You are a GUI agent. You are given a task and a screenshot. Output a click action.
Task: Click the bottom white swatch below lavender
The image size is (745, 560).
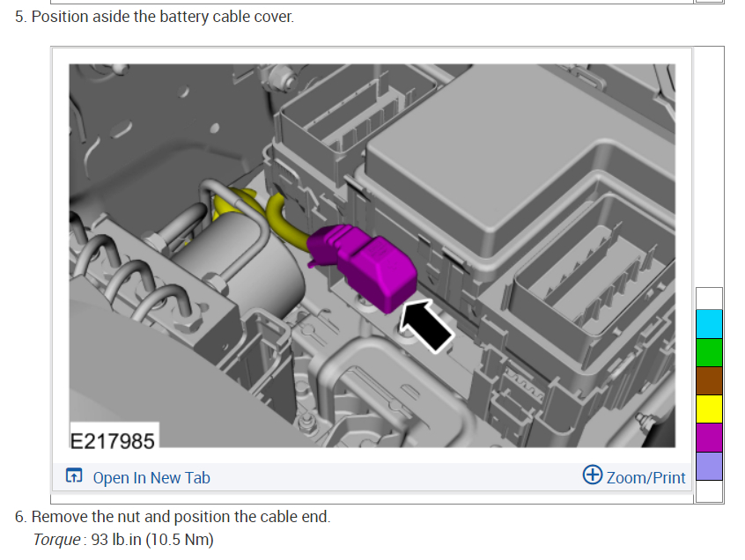(x=709, y=491)
